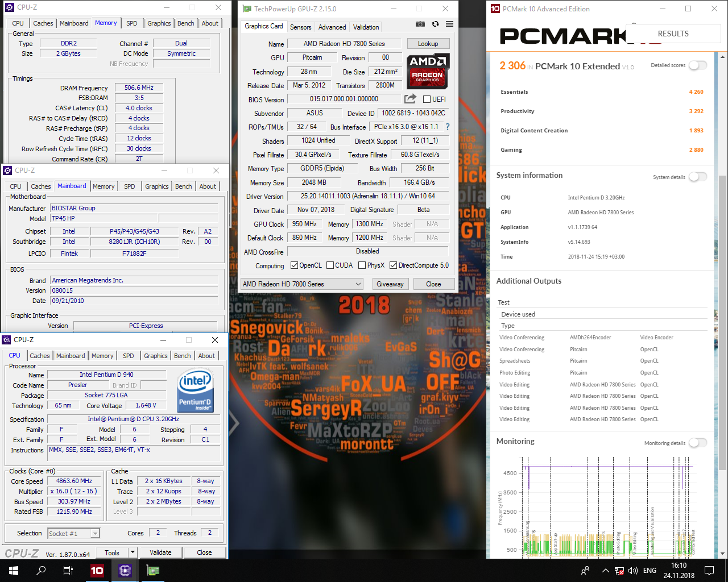Viewport: 728px width, 582px height.
Task: Open Bench tab in middle CPU-Z window
Action: pyautogui.click(x=184, y=186)
